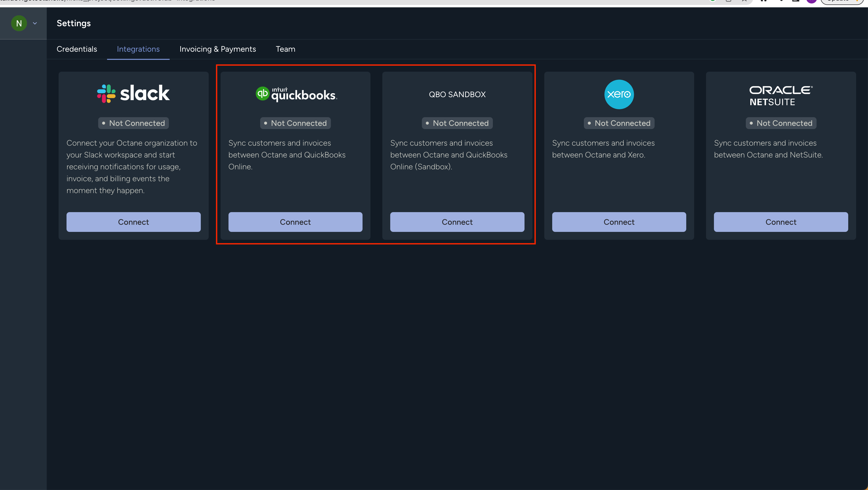Select the Integrations tab

click(x=138, y=49)
